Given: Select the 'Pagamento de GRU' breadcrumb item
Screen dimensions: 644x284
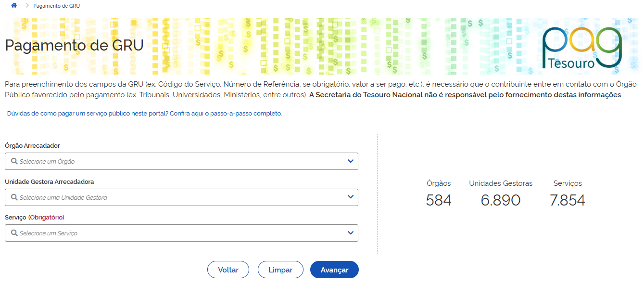Looking at the screenshot, I should coord(57,6).
